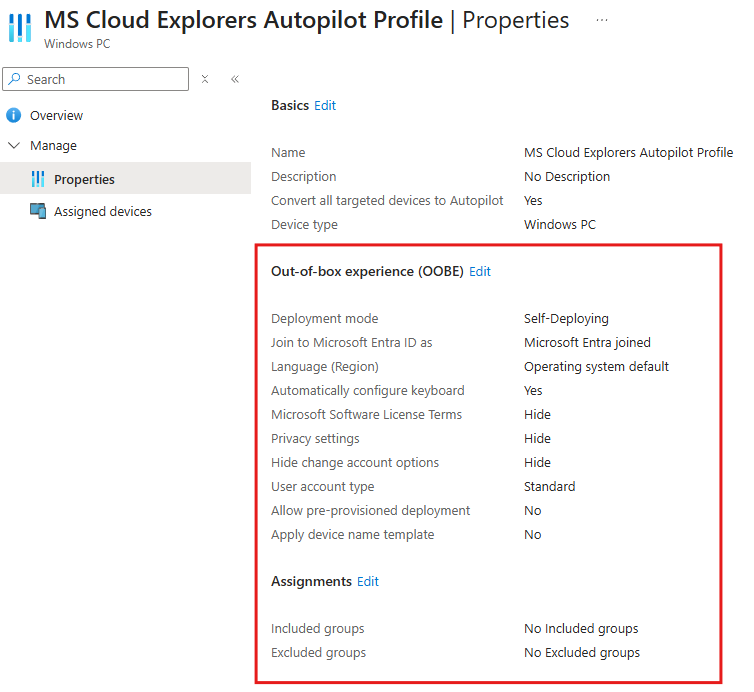Collapse sidebar with double chevron icon

click(235, 79)
